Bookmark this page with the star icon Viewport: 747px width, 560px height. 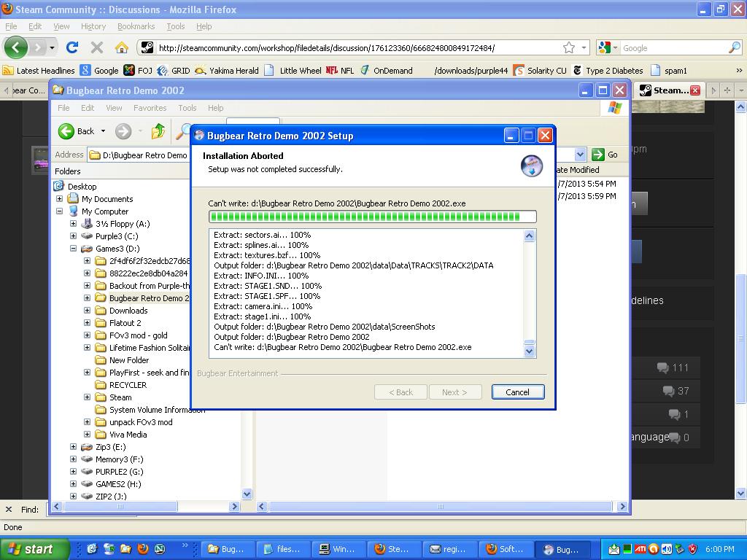tap(569, 47)
